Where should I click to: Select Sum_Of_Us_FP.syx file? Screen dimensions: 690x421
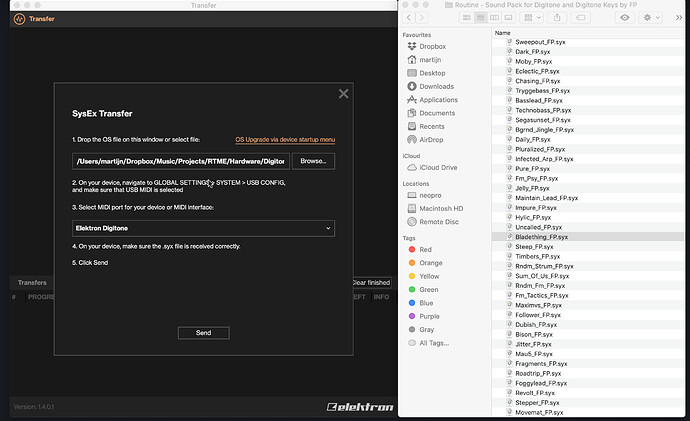click(542, 276)
